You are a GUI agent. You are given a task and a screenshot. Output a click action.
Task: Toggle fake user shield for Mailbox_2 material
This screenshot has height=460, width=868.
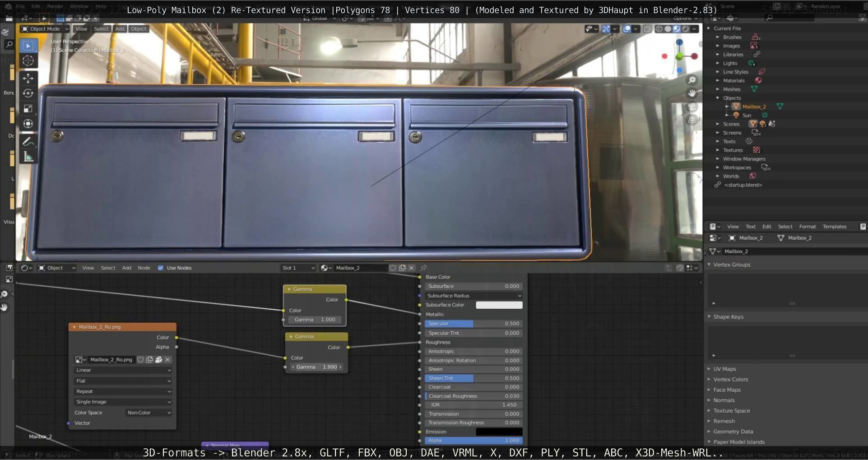(393, 268)
